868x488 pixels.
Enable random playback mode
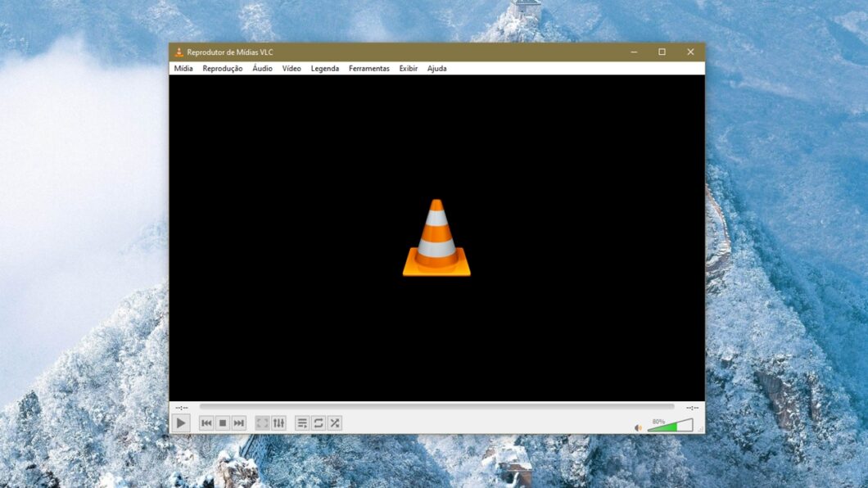pos(335,423)
